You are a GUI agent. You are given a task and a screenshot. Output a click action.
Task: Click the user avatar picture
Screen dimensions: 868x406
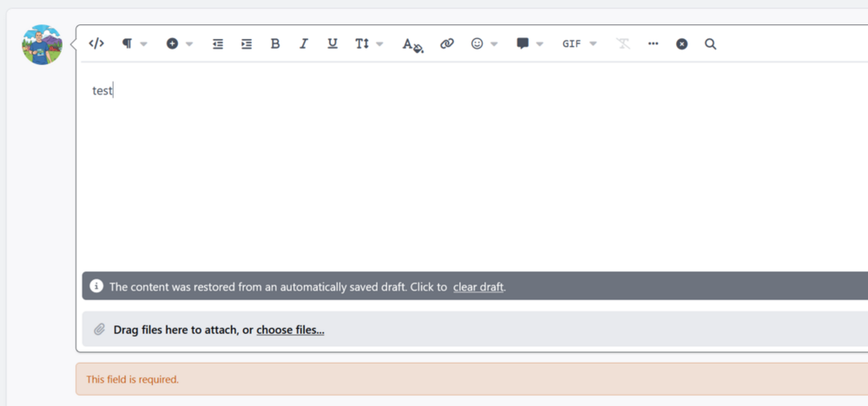42,45
